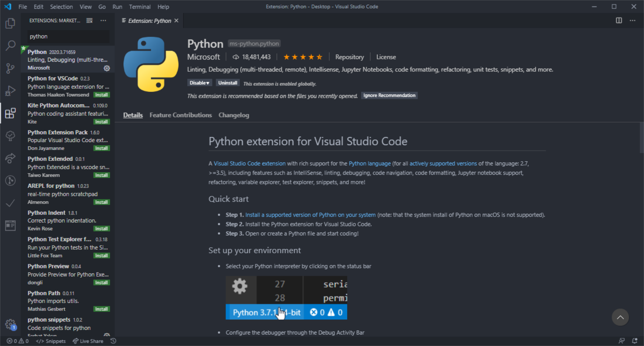The height and width of the screenshot is (346, 644).
Task: Close the Extension: Python tab
Action: (x=177, y=21)
